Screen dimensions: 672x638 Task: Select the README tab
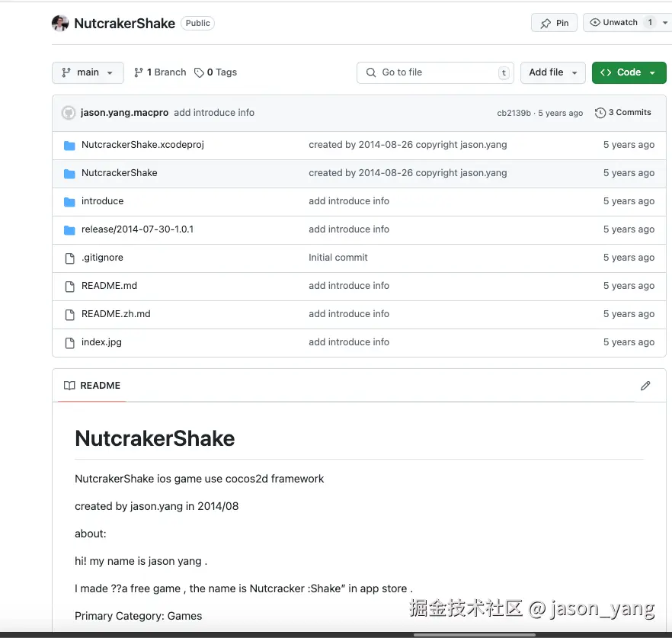coord(92,386)
